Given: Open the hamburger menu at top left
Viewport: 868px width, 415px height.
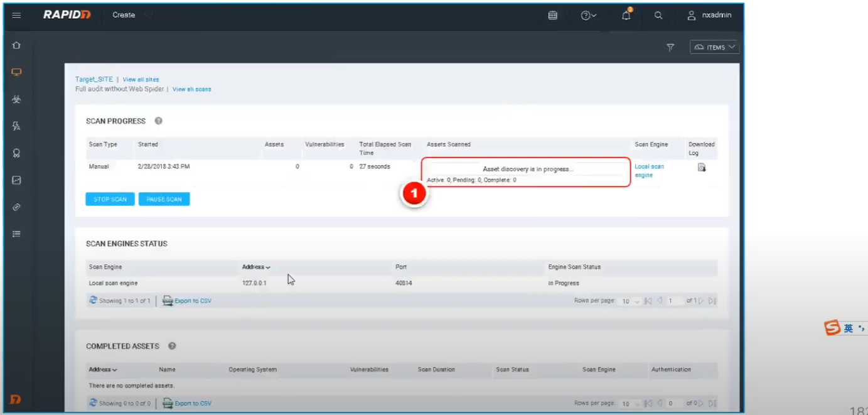Looking at the screenshot, I should tap(17, 15).
